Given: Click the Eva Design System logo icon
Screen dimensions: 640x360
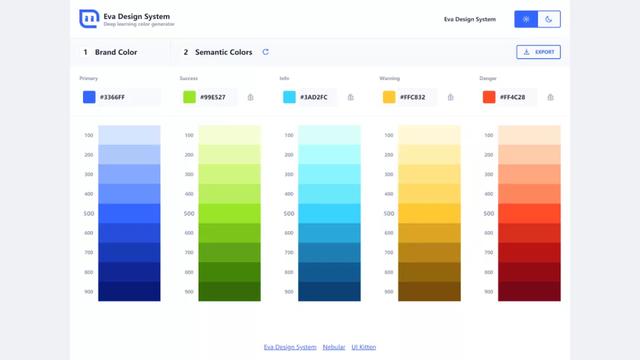Looking at the screenshot, I should point(89,19).
